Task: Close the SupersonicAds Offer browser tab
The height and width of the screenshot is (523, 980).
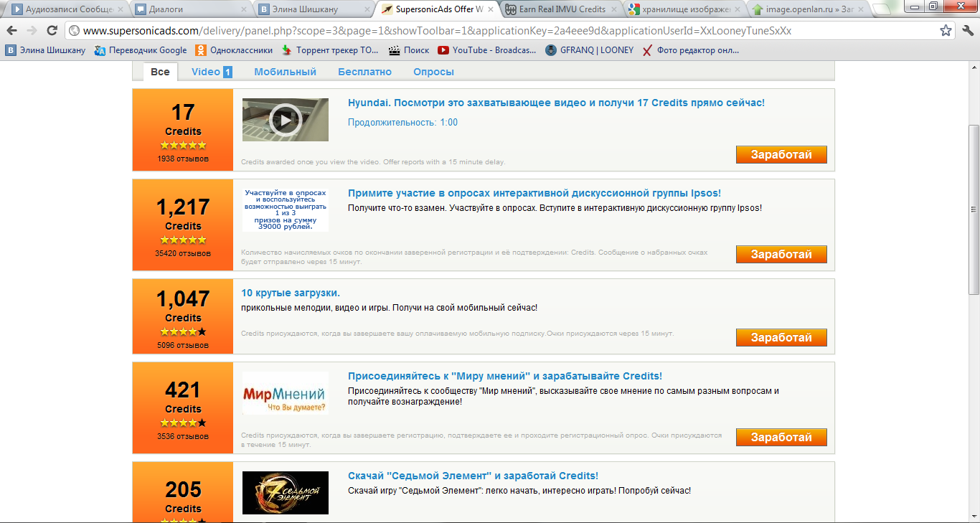Action: tap(490, 9)
